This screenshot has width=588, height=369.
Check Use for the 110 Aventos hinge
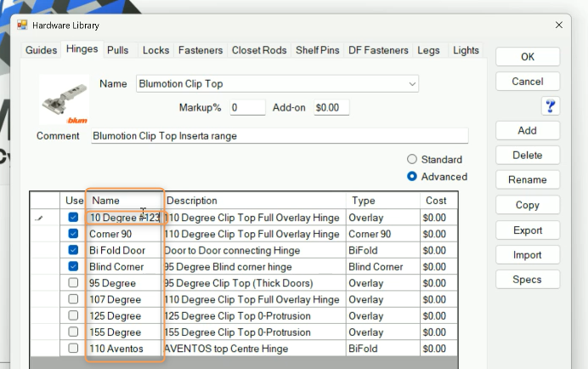[x=73, y=349]
